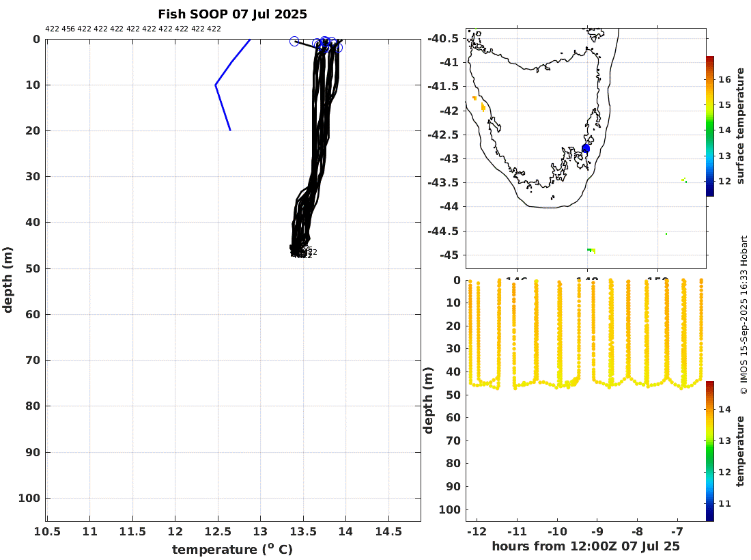Click the '-9' hours tick on the time axis
This screenshot has height=560, width=751.
coord(597,532)
